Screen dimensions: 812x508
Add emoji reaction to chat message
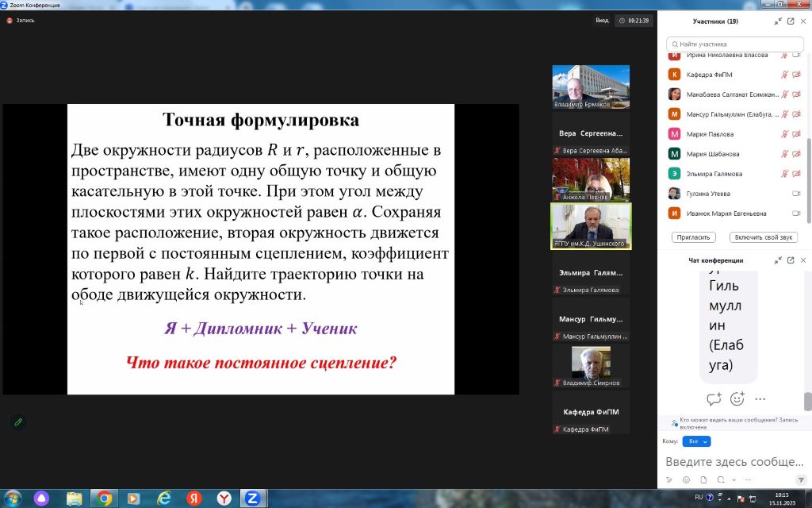[737, 399]
